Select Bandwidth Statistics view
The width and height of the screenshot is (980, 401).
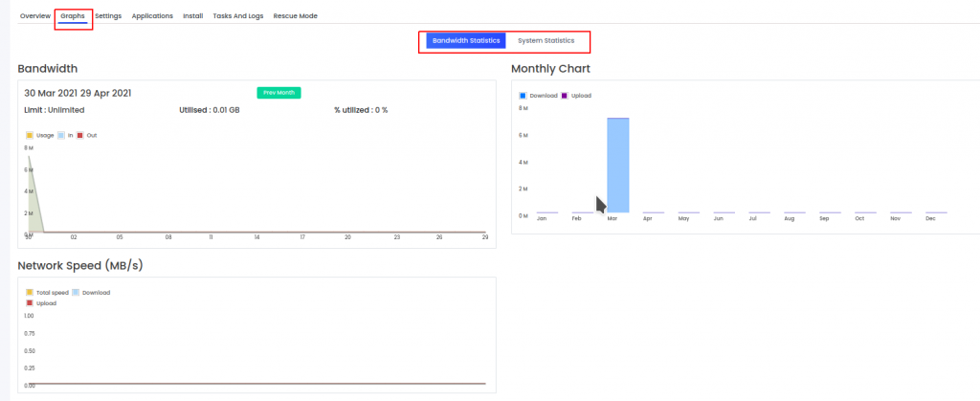point(466,40)
